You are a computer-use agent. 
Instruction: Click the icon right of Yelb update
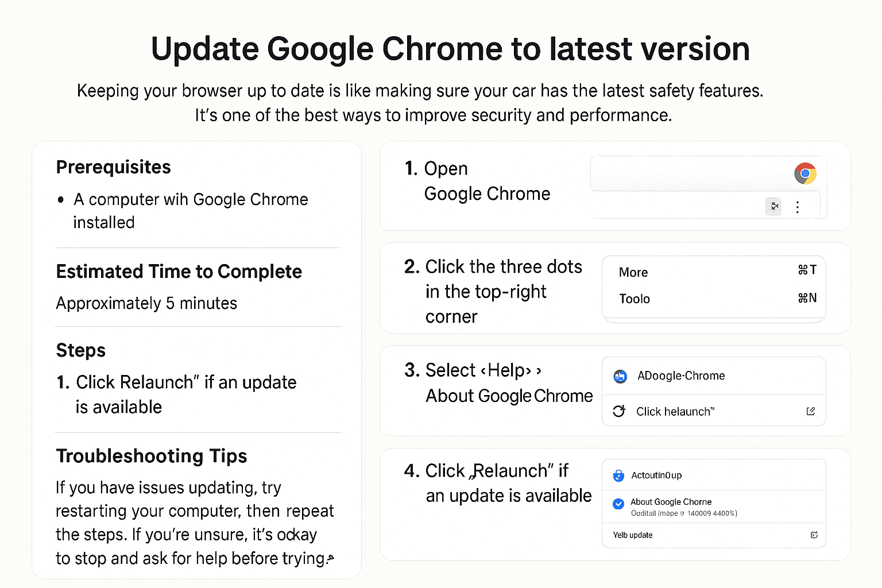pyautogui.click(x=814, y=535)
